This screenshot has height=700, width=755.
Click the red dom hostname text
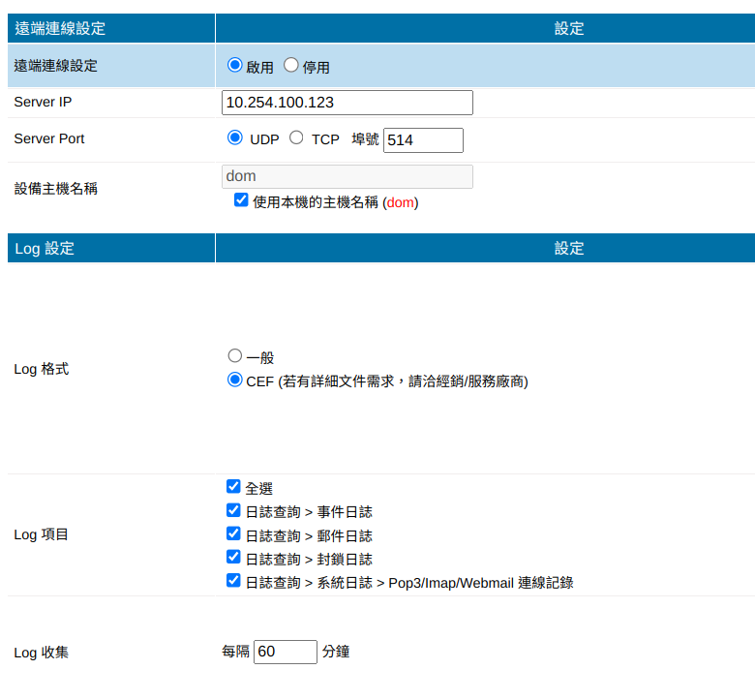[400, 203]
